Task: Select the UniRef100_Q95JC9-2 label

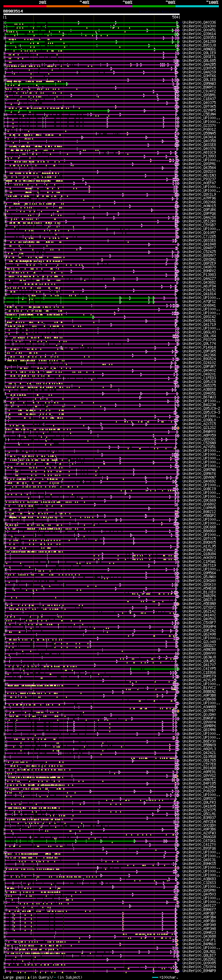Action: [201, 408]
